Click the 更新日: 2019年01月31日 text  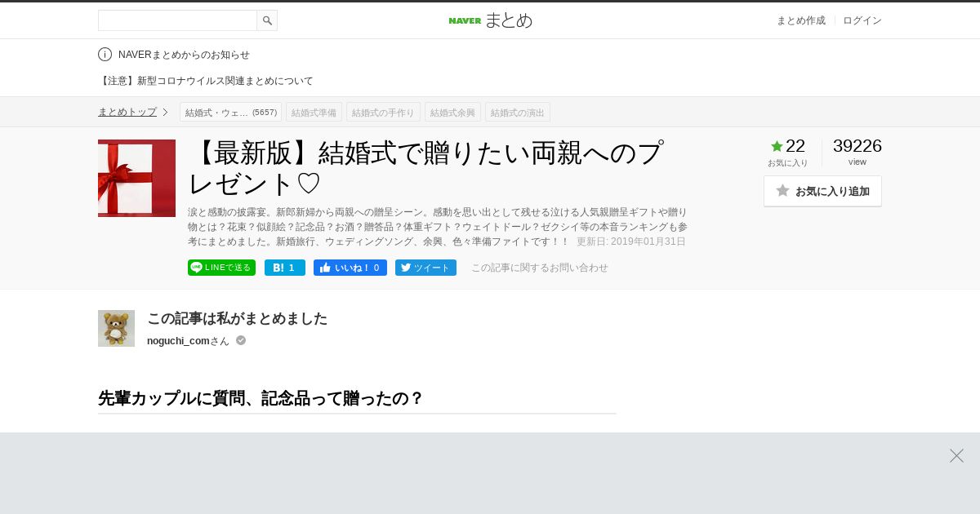tap(631, 241)
